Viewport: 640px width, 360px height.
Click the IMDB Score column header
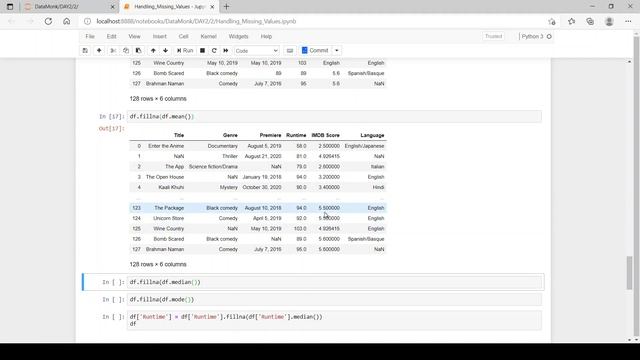(x=325, y=135)
